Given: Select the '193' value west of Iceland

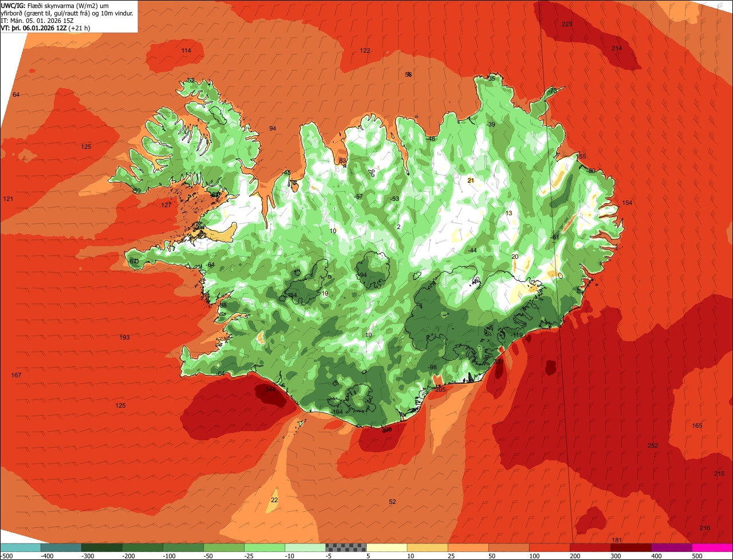Looking at the screenshot, I should click(124, 337).
